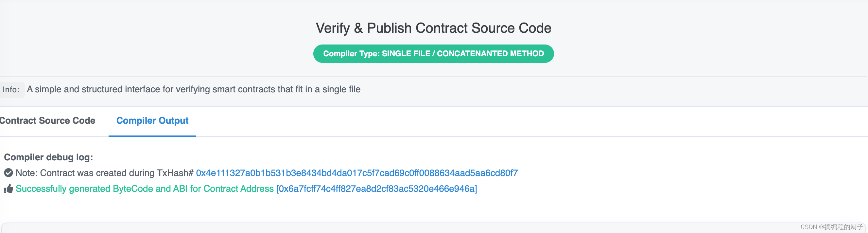
Task: Click the 'Compiler debug log:' heading
Action: point(48,157)
